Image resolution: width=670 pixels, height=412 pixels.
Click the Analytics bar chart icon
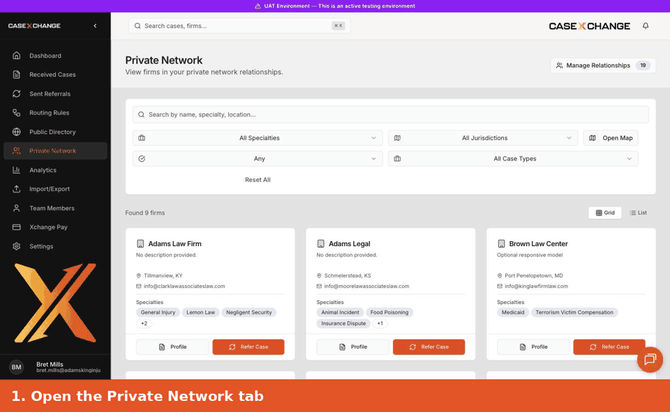click(16, 170)
